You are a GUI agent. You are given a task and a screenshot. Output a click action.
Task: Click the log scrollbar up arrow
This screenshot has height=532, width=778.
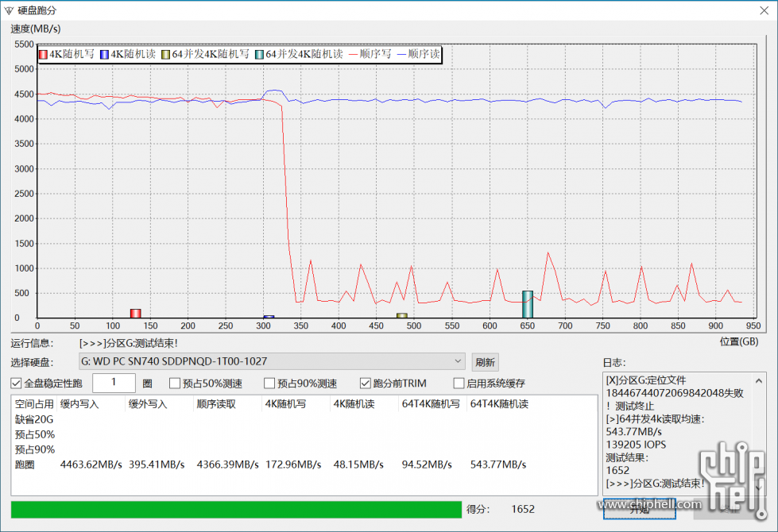tap(759, 381)
